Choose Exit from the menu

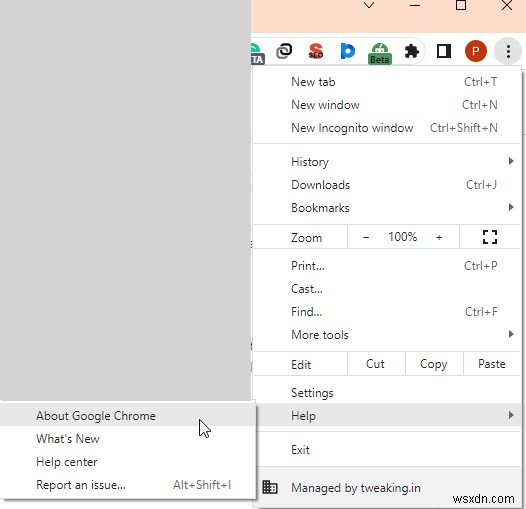387,450
